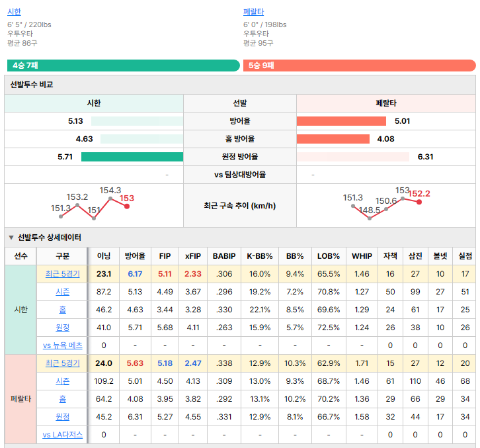
Task: Click the 자책 column header
Action: point(390,256)
